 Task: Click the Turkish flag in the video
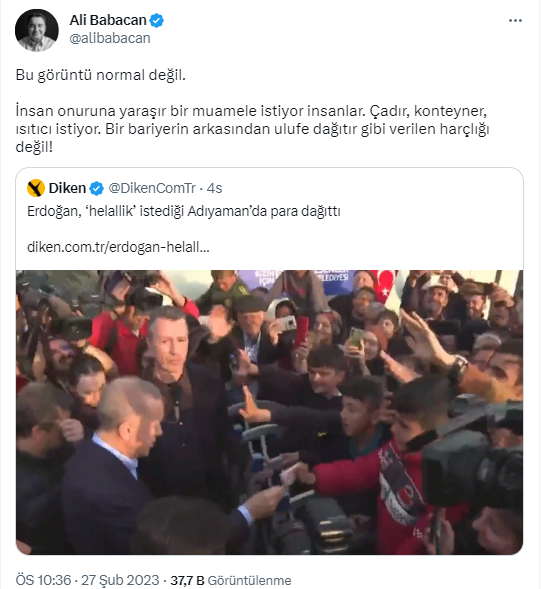coord(384,285)
